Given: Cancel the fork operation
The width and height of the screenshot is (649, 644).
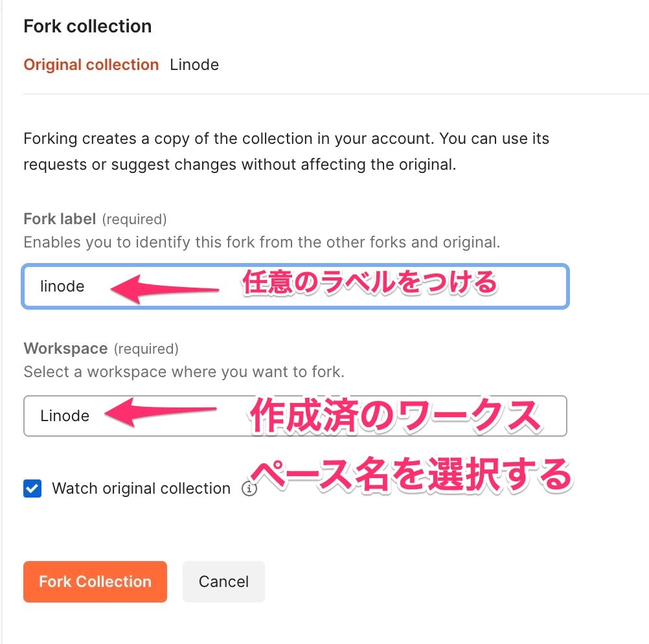Looking at the screenshot, I should (223, 581).
